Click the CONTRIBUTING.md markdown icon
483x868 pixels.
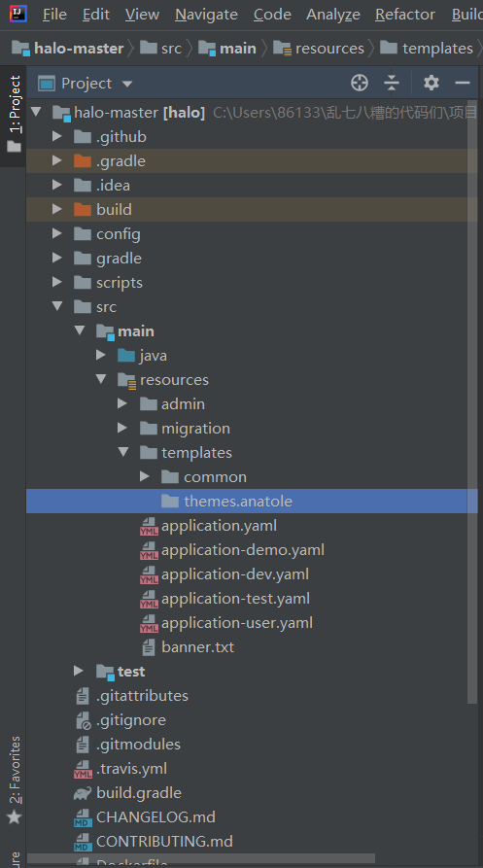pos(83,843)
